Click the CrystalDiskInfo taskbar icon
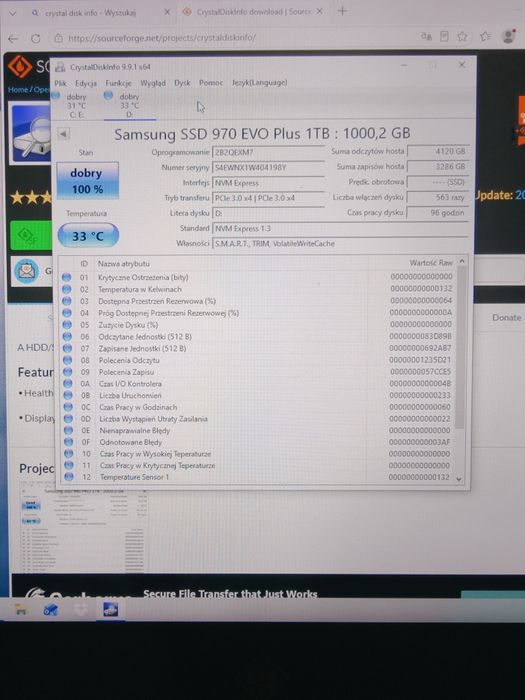525x700 pixels. pos(110,609)
